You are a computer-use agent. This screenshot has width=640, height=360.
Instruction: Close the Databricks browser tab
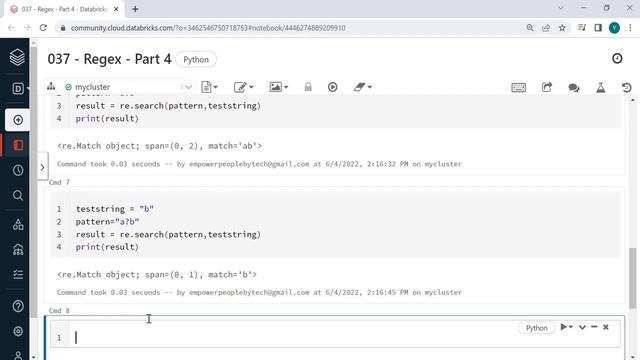pyautogui.click(x=116, y=9)
